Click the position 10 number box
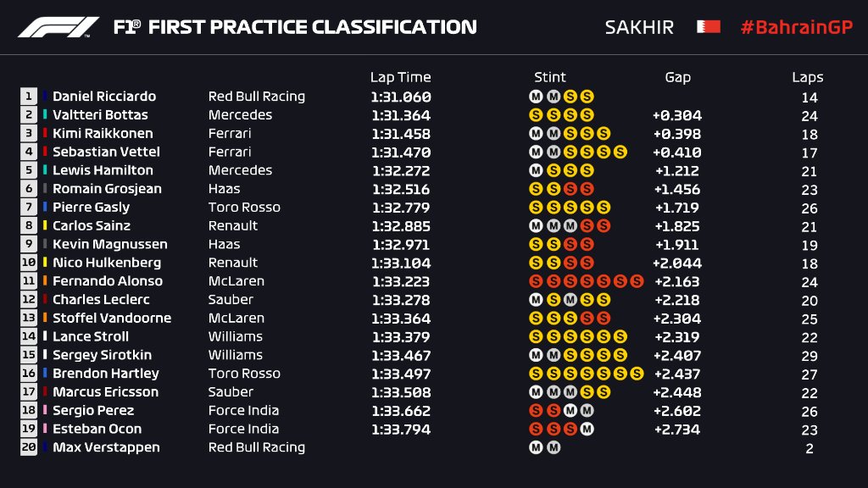The image size is (868, 488). tap(29, 263)
